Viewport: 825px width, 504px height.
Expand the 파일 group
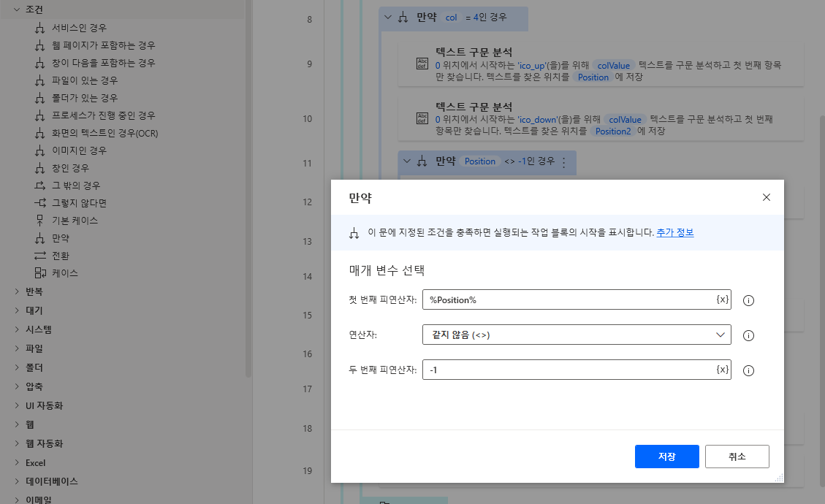pyautogui.click(x=16, y=348)
